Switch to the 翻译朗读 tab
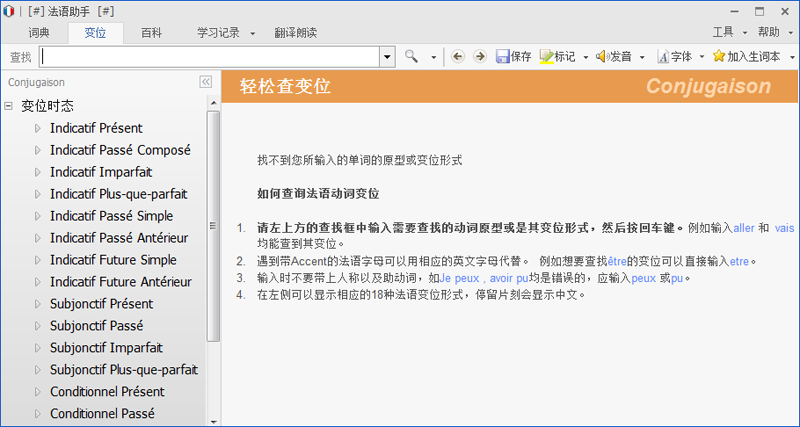The image size is (800, 427). tap(295, 33)
